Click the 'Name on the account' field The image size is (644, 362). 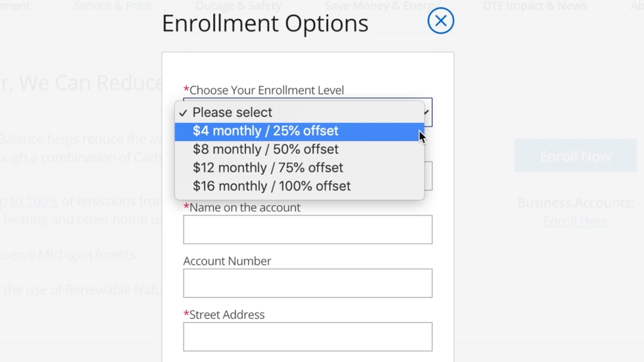coord(308,230)
